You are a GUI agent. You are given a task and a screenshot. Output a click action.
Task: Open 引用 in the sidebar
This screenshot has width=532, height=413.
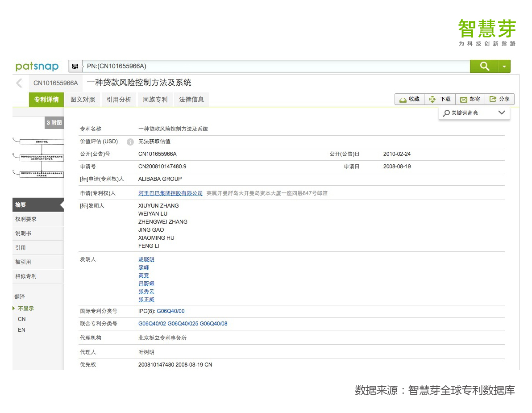(38, 248)
